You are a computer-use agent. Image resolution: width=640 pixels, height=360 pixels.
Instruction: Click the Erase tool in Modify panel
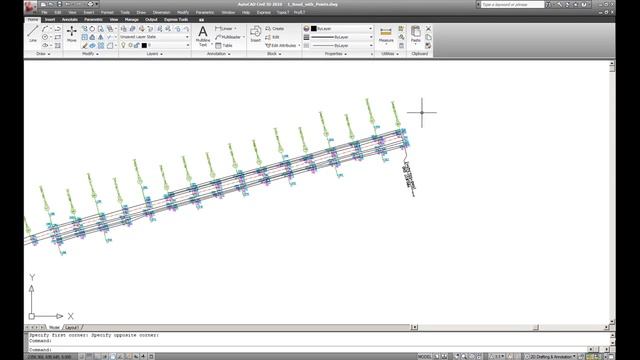coord(84,46)
